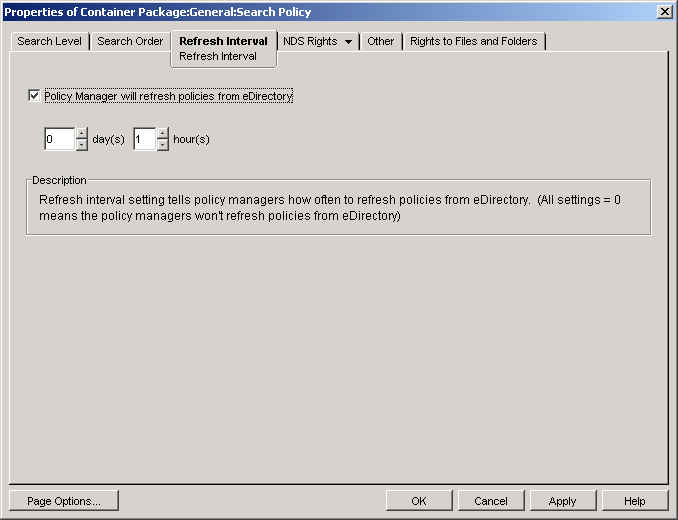Cancel the properties dialog
The height and width of the screenshot is (520, 678).
coord(491,501)
